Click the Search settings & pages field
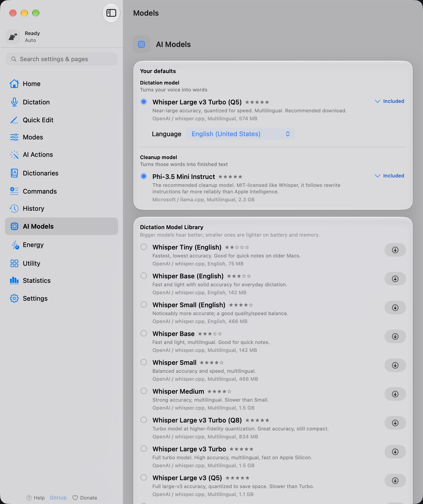Viewport: 423px width, 504px height. (x=61, y=59)
